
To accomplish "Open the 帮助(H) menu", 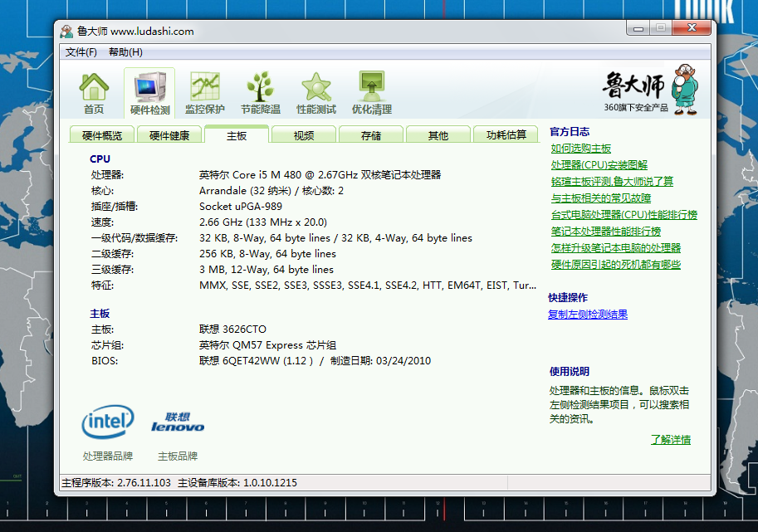I will [125, 52].
